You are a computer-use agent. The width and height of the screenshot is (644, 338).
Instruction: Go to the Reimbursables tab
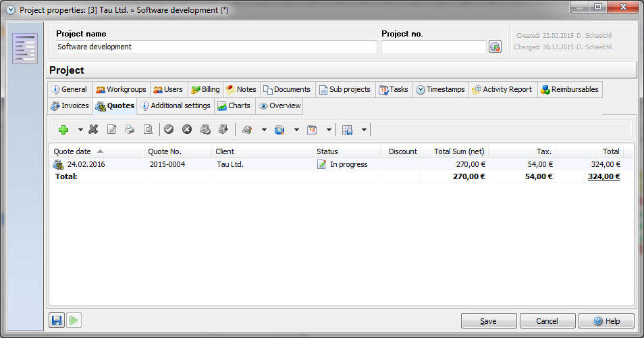click(x=569, y=89)
